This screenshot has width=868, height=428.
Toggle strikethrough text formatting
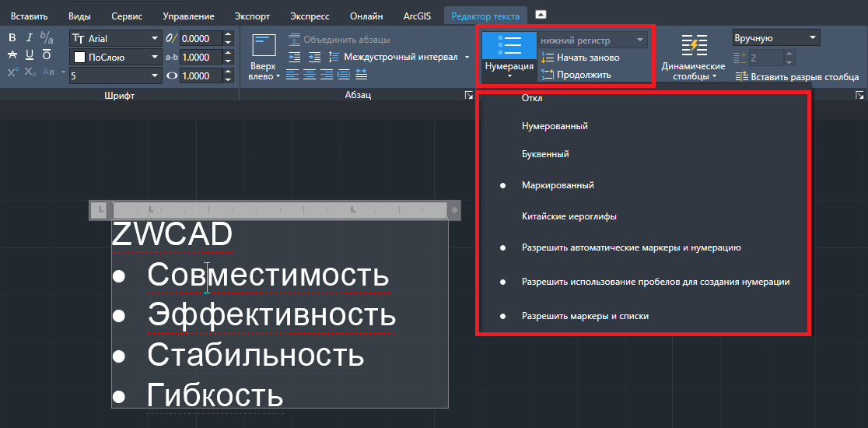12,54
